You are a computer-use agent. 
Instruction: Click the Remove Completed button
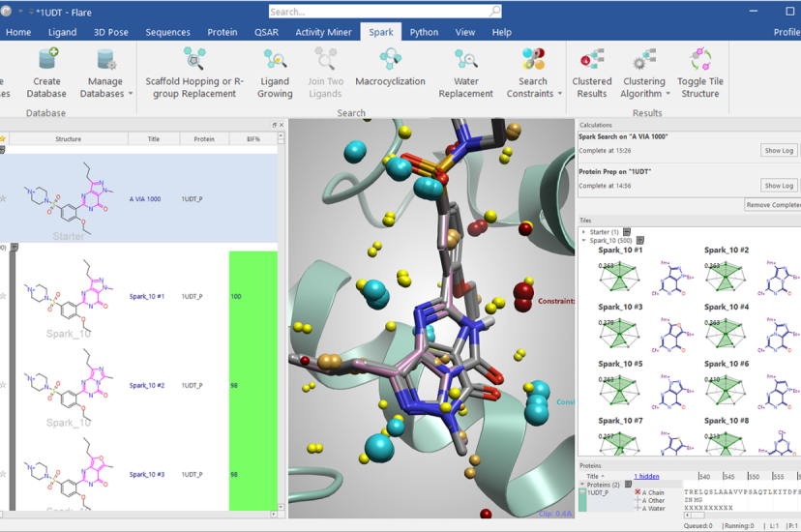click(772, 205)
